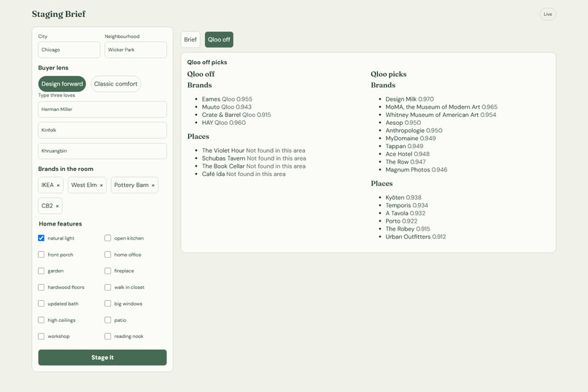Click the Café Ida place entry
Viewport: 588px width, 392px height.
point(244,174)
